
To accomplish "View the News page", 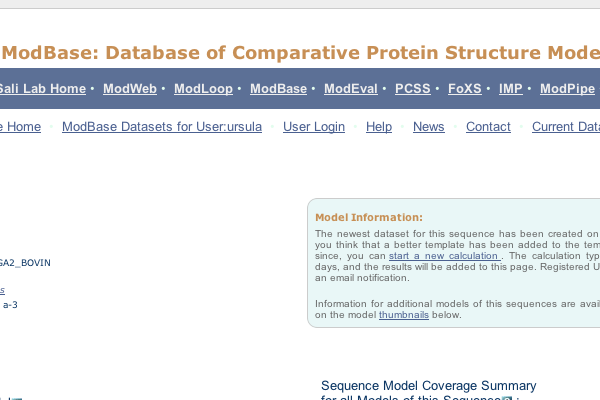I will coord(429,127).
